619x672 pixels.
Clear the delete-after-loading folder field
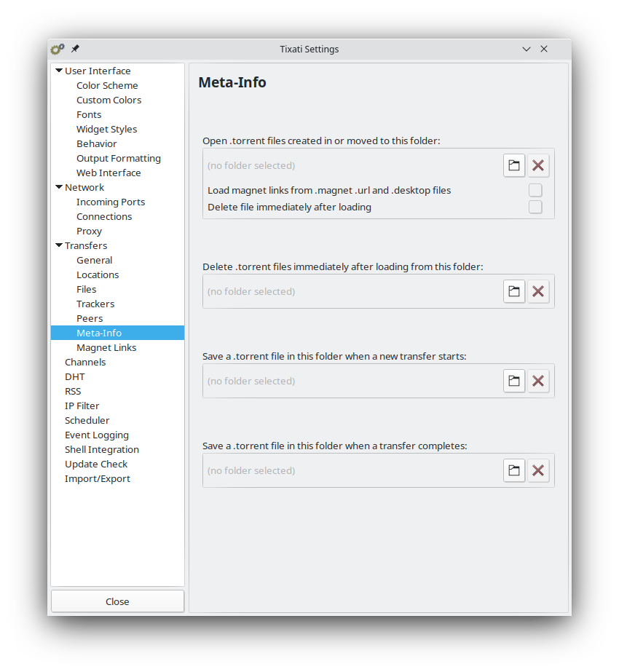538,290
